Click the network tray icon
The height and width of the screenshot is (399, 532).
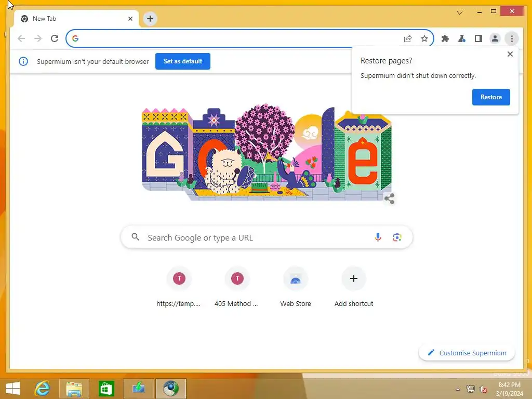pyautogui.click(x=471, y=389)
